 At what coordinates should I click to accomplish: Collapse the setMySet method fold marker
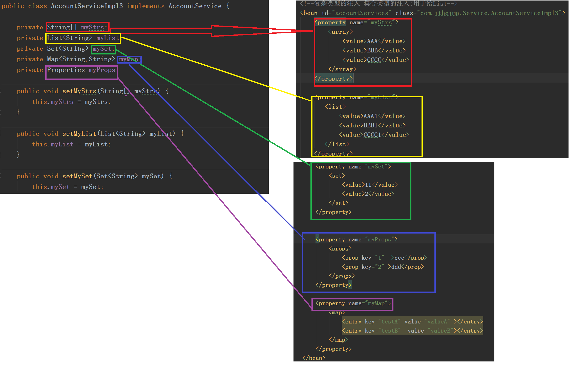pyautogui.click(x=1, y=176)
